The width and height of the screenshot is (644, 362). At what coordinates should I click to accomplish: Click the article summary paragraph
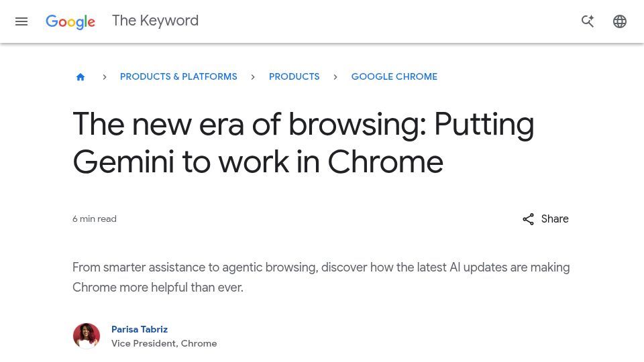(321, 277)
